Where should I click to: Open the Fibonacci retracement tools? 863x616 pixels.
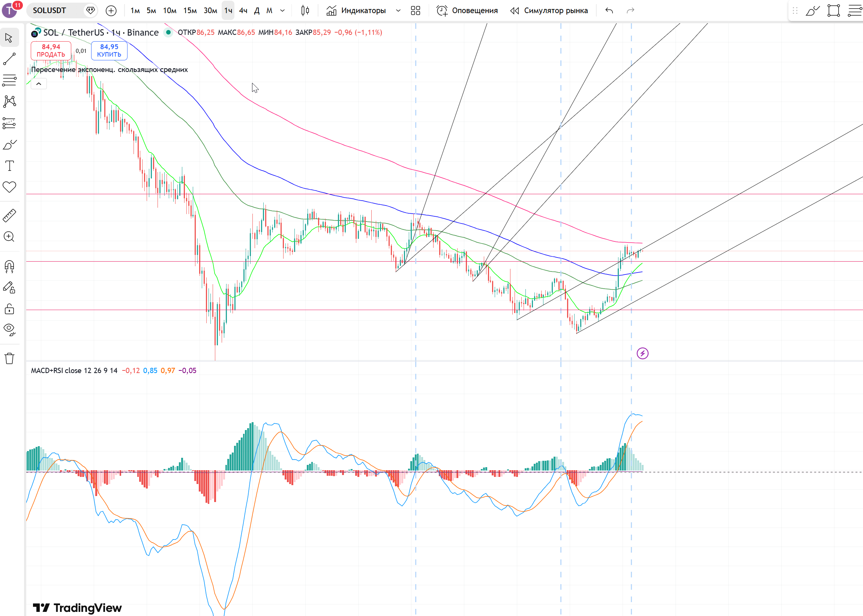pyautogui.click(x=9, y=80)
